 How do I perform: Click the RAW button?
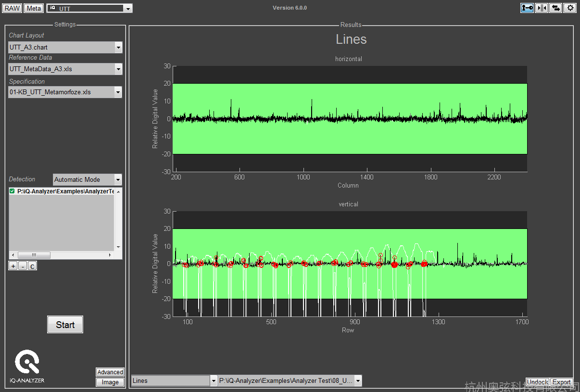pyautogui.click(x=13, y=8)
